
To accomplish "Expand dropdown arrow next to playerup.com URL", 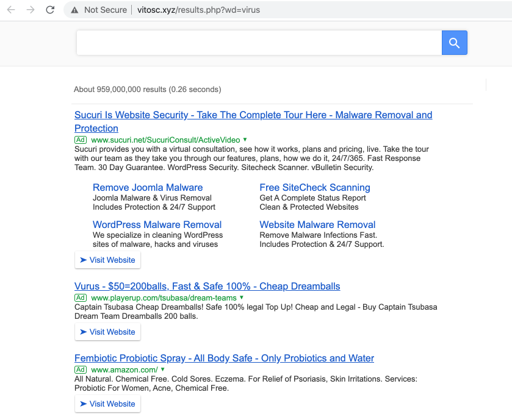I will click(x=242, y=298).
